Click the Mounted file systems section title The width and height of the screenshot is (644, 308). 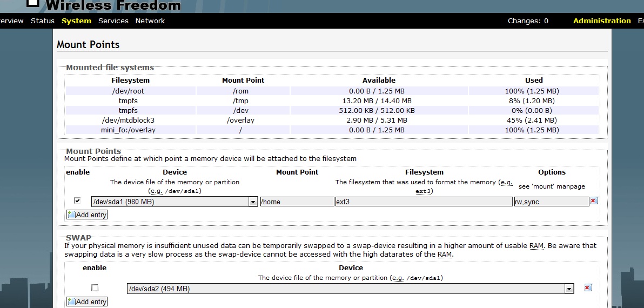pos(110,68)
